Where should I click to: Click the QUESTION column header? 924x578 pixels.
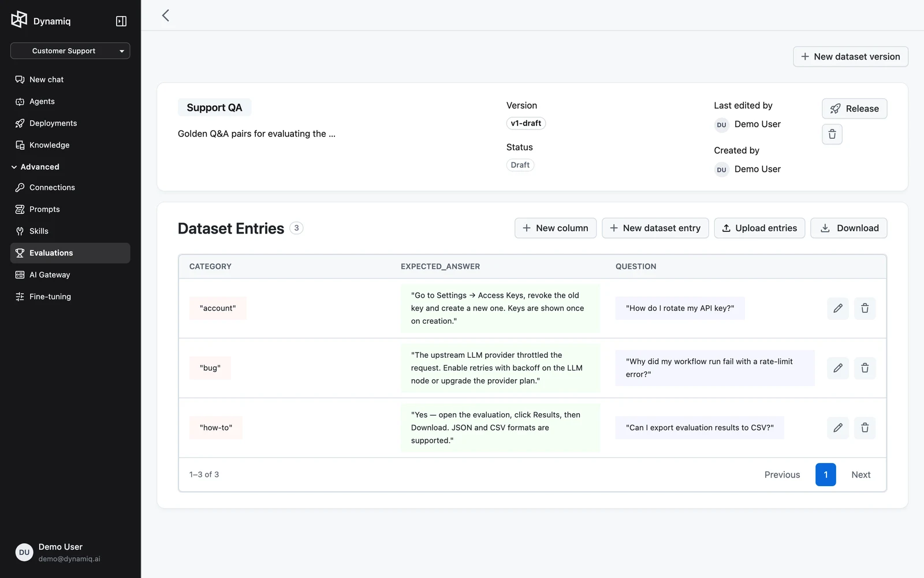pos(636,266)
